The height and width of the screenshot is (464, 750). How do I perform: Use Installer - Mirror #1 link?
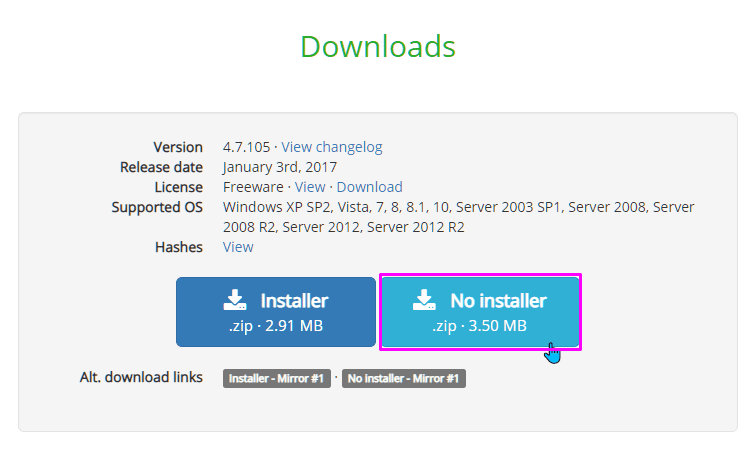tap(276, 378)
